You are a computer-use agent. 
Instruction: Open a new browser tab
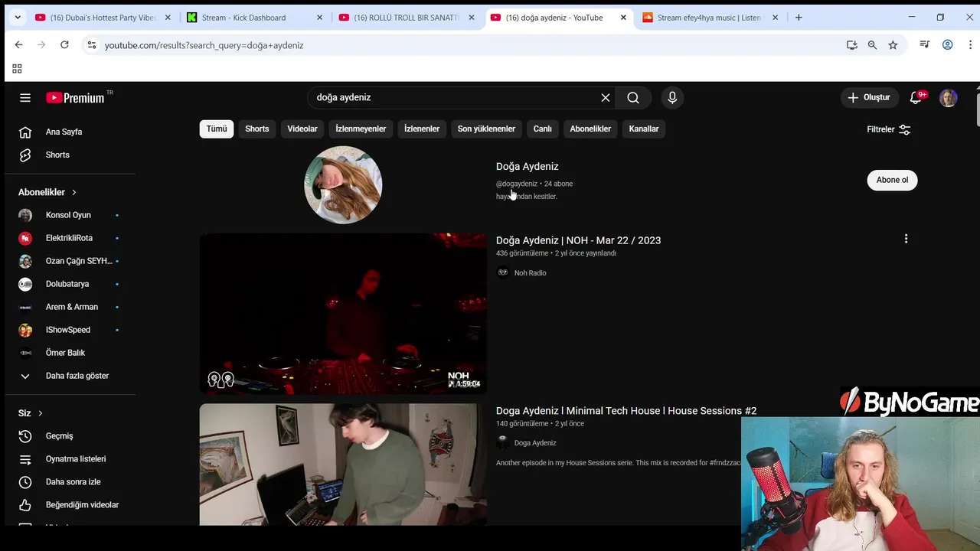pyautogui.click(x=799, y=18)
